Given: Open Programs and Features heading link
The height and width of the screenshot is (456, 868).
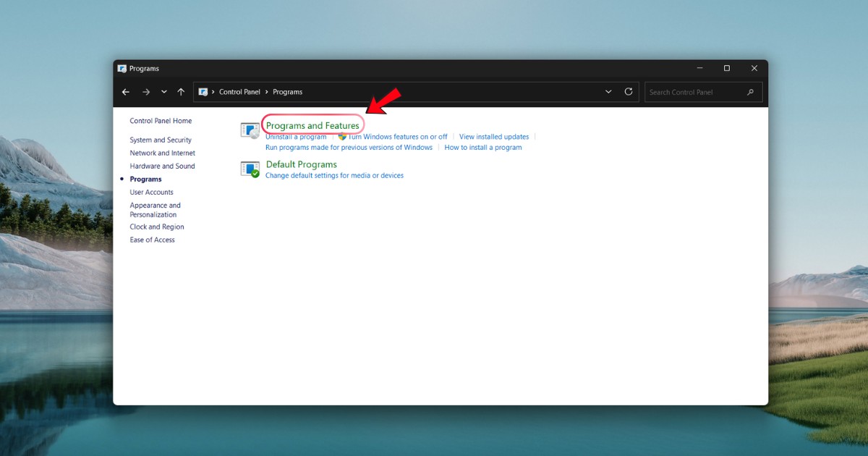Looking at the screenshot, I should (312, 125).
